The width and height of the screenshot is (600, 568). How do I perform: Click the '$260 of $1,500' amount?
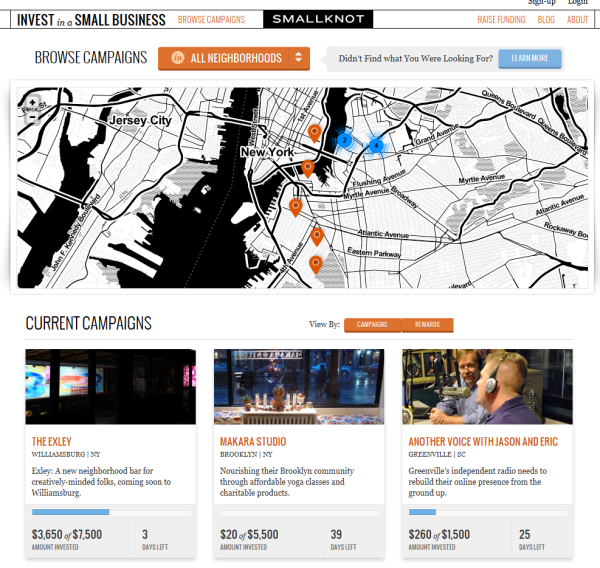[x=439, y=534]
